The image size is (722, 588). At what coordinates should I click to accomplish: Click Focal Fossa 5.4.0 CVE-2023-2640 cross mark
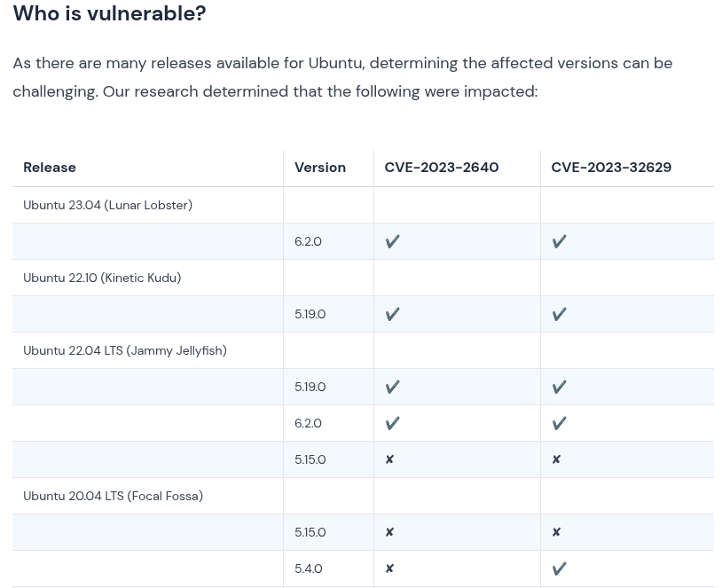[x=389, y=568]
